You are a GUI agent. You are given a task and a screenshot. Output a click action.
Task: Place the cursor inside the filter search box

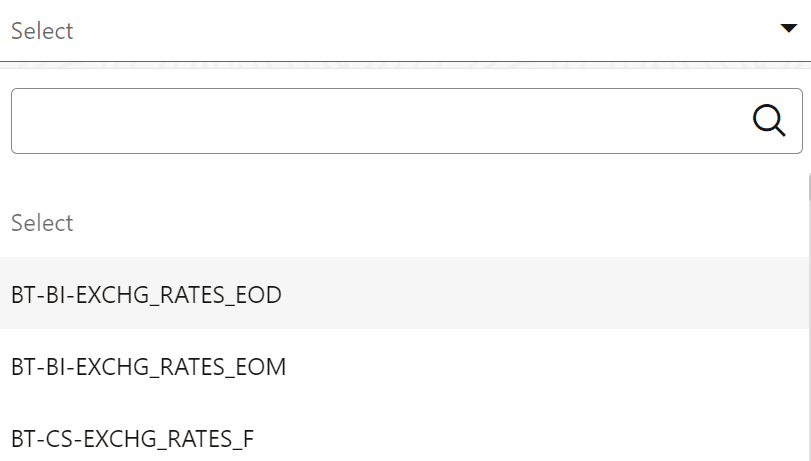pos(407,121)
